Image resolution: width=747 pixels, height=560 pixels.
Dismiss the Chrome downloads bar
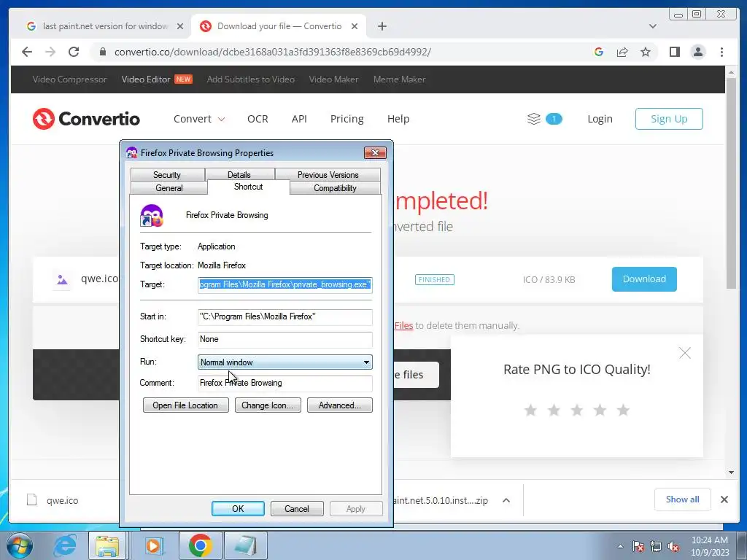click(x=724, y=499)
